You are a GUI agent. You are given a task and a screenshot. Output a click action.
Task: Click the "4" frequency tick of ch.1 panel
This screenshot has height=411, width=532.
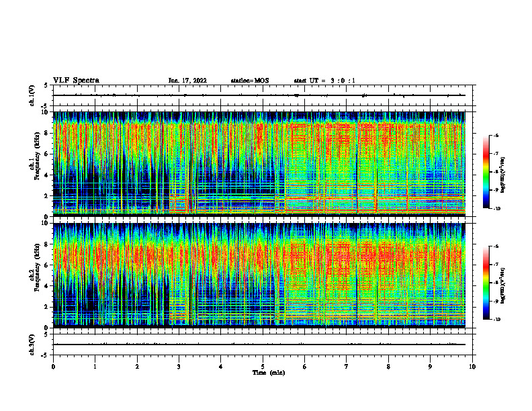point(46,175)
